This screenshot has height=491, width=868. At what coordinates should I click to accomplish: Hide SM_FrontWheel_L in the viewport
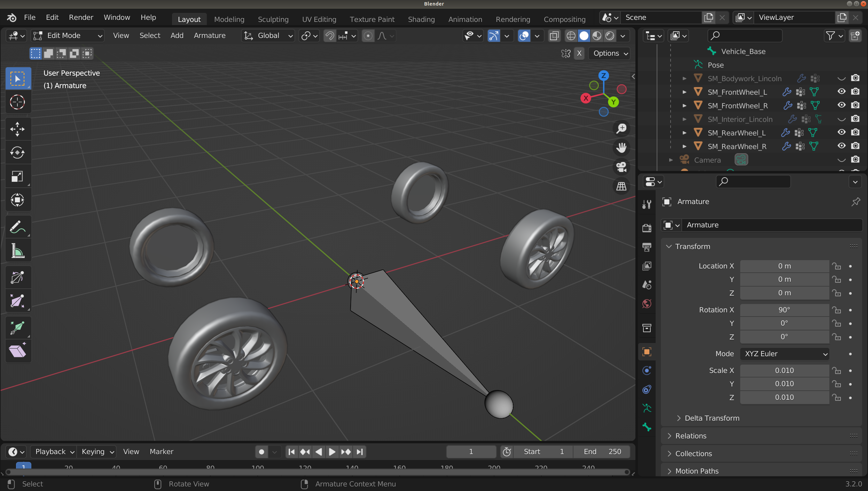point(841,92)
